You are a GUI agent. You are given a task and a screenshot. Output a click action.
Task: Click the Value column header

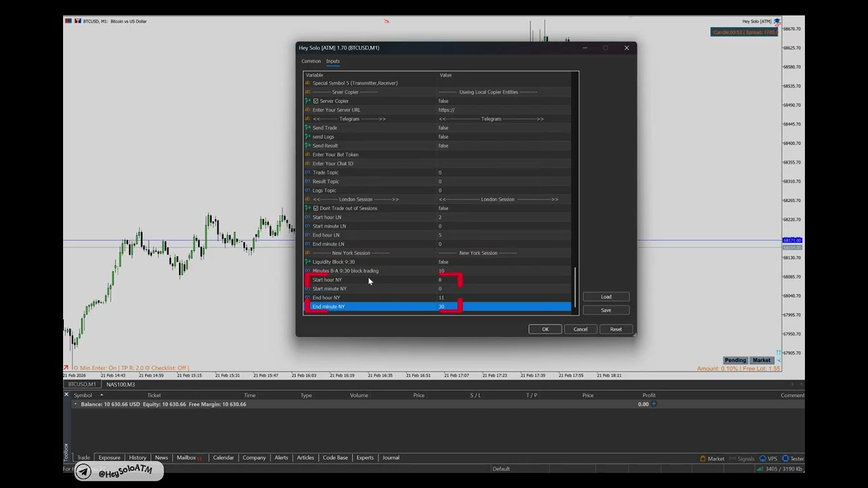point(446,75)
